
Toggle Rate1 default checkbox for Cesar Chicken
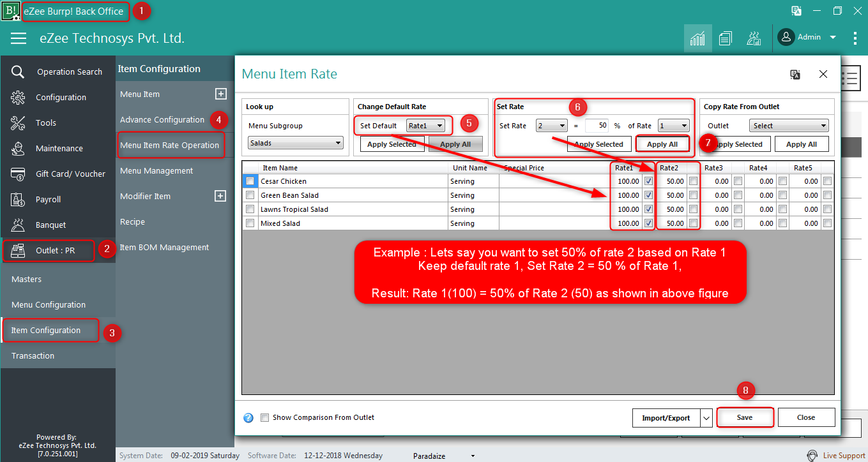648,181
